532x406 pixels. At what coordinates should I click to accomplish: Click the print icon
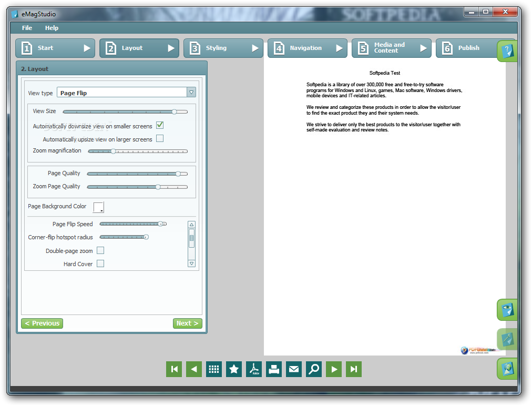pyautogui.click(x=274, y=369)
